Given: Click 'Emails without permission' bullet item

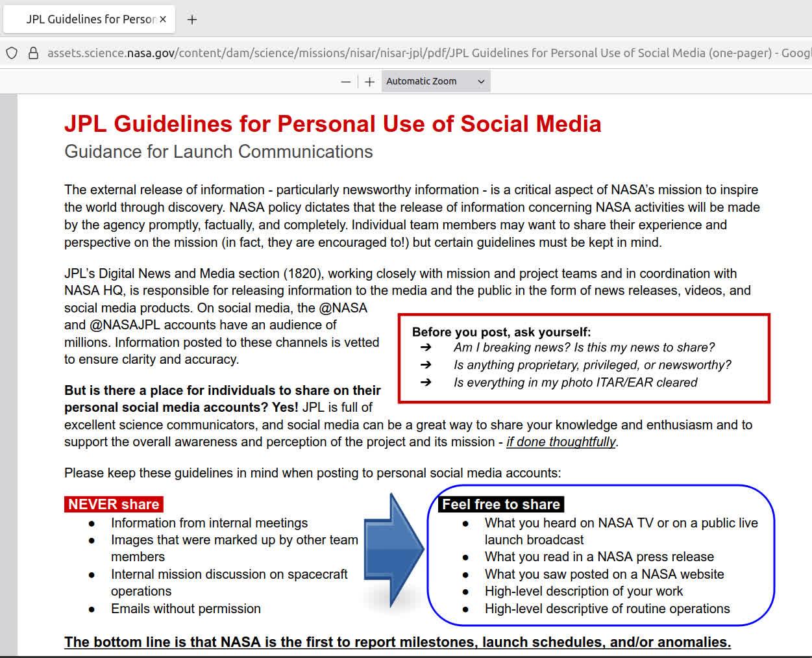Looking at the screenshot, I should 186,609.
